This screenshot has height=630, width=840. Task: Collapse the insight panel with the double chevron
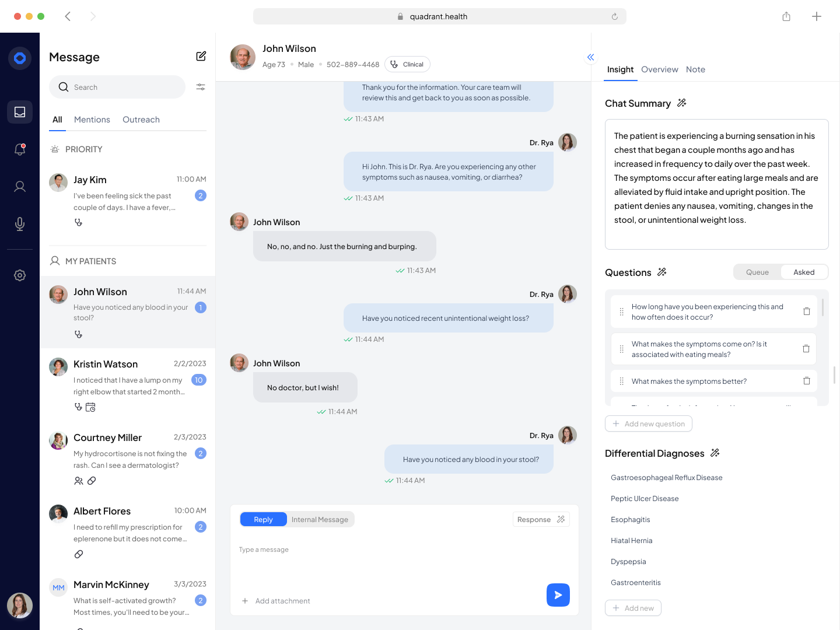tap(590, 57)
